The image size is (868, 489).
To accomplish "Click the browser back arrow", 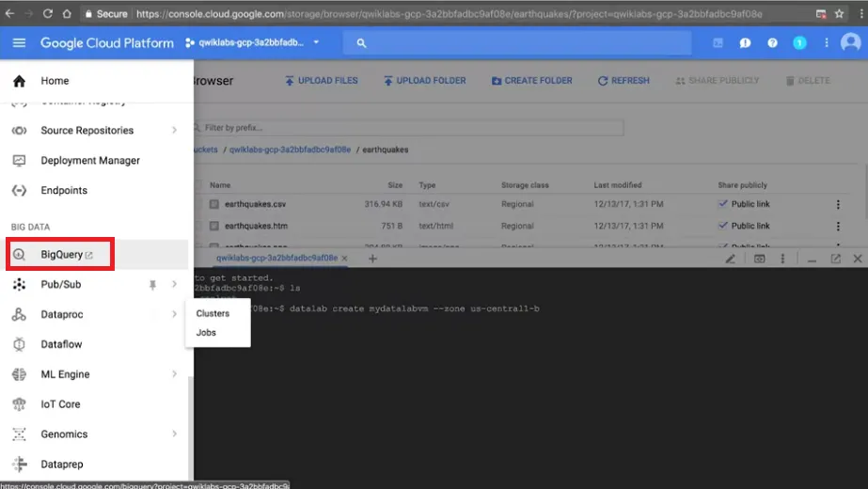I will point(9,14).
